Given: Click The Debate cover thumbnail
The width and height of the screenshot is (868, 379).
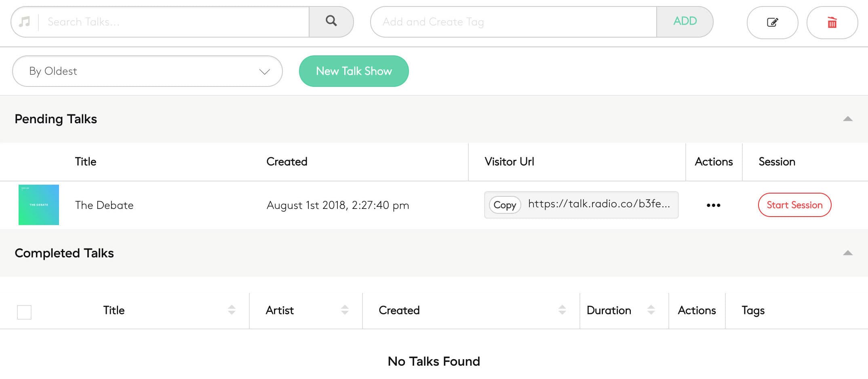Looking at the screenshot, I should (39, 205).
